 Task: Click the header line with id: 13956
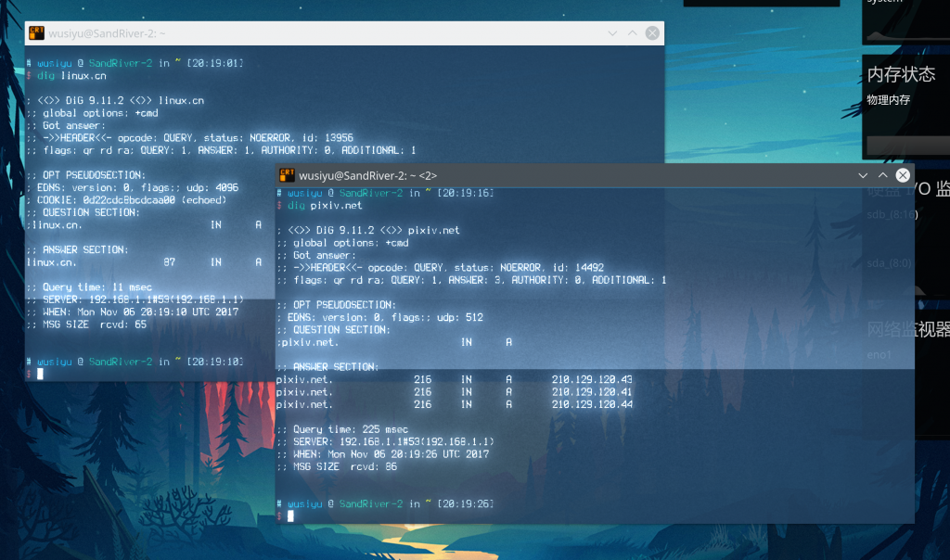(x=190, y=137)
